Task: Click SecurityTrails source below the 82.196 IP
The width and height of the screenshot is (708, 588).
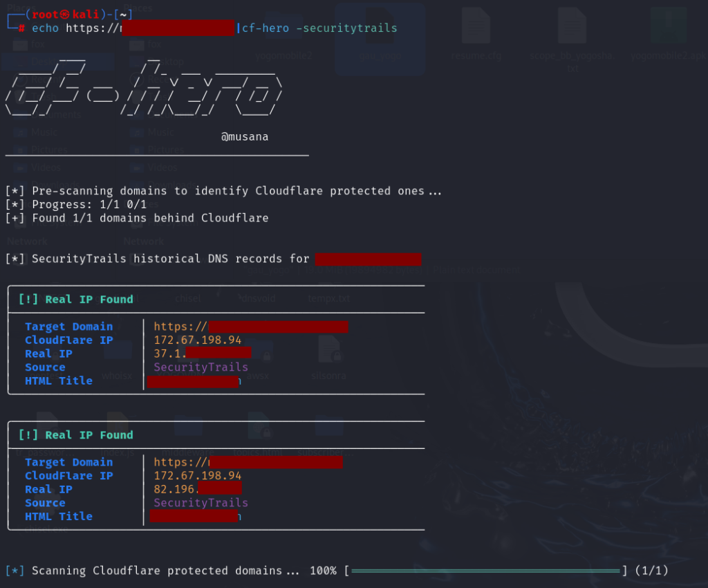Action: coord(201,503)
